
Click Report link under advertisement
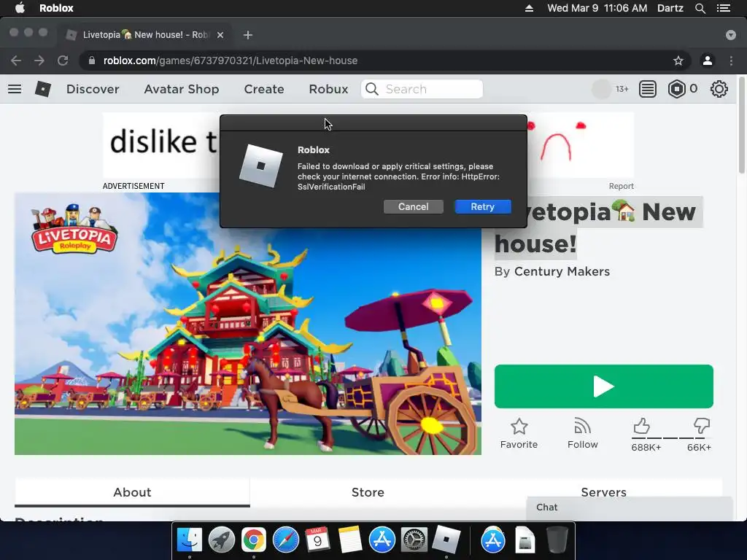pyautogui.click(x=621, y=186)
